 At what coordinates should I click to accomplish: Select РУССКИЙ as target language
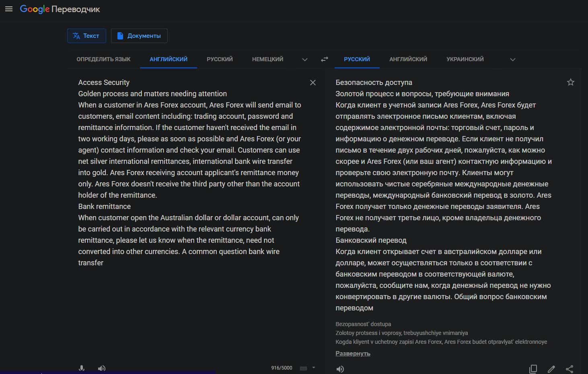357,59
